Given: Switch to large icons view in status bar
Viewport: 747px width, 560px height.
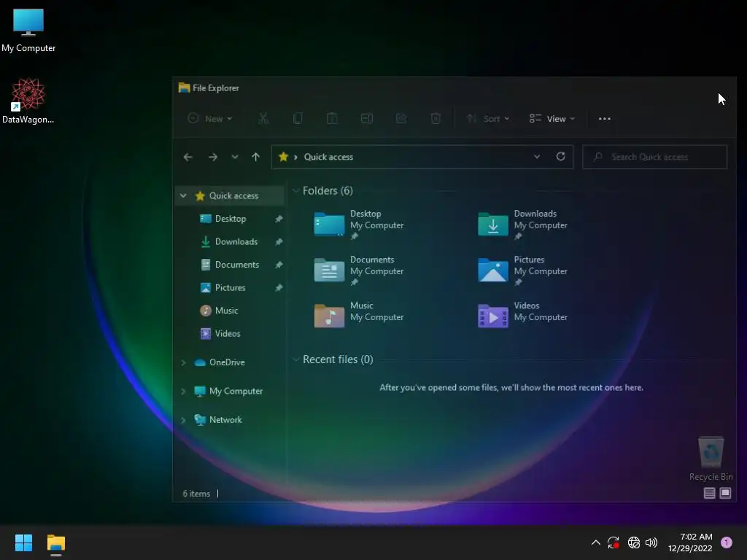Looking at the screenshot, I should pyautogui.click(x=725, y=494).
